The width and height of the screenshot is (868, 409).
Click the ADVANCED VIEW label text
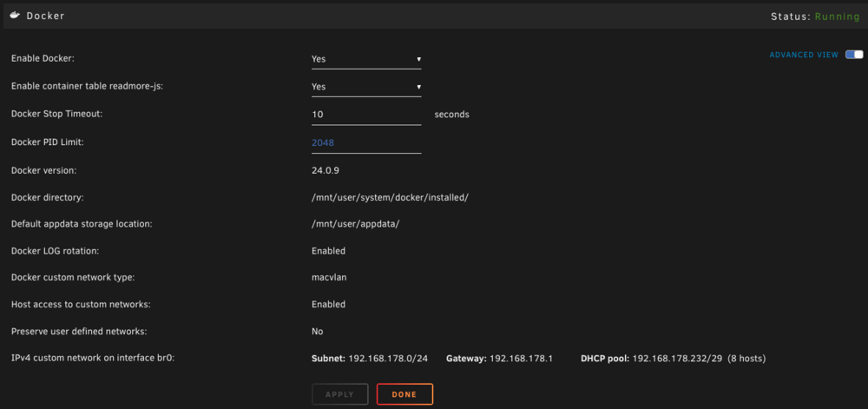[804, 55]
